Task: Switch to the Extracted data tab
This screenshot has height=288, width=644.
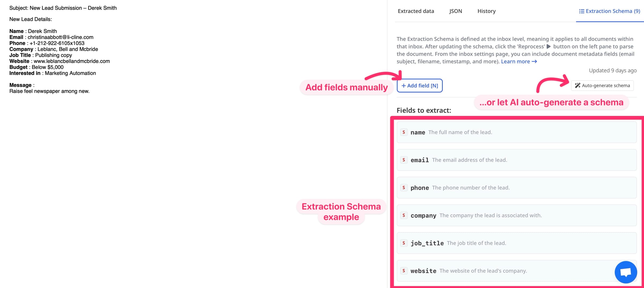Action: (416, 11)
